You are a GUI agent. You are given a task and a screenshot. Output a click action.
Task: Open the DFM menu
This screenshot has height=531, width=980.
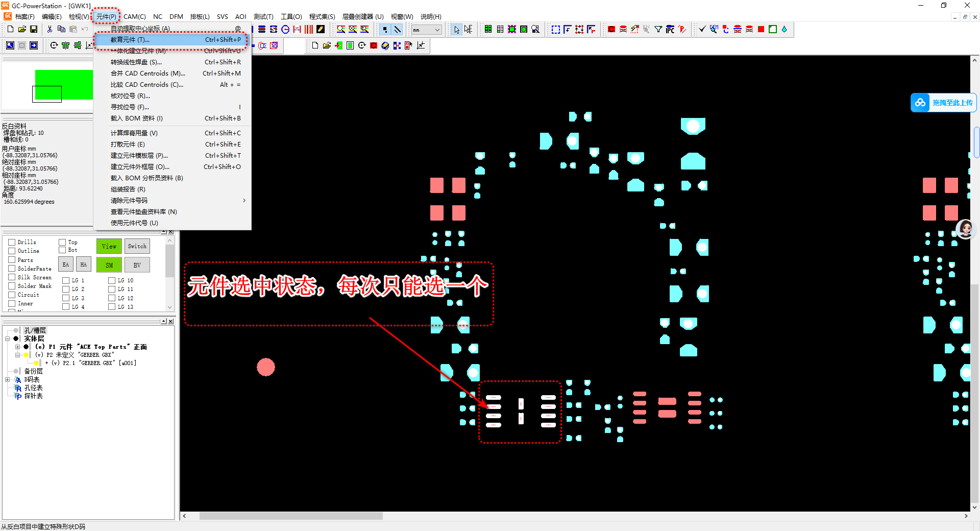[176, 17]
